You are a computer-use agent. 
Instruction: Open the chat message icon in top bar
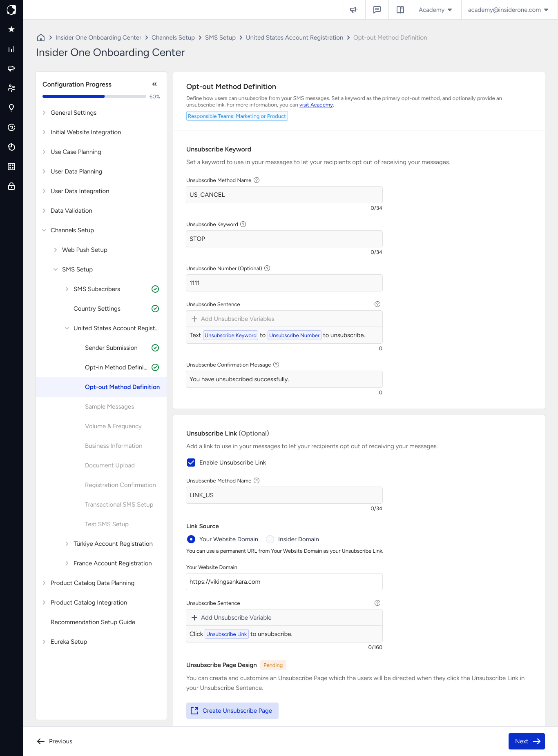coord(377,10)
